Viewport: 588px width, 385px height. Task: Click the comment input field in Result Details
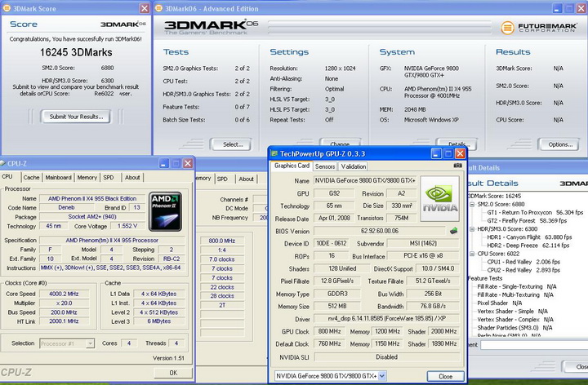[534, 344]
